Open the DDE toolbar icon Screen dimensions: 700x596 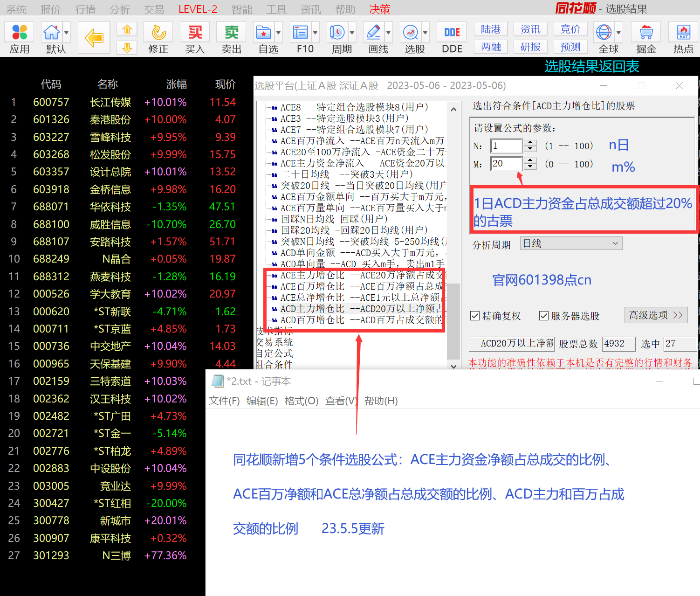[x=452, y=38]
